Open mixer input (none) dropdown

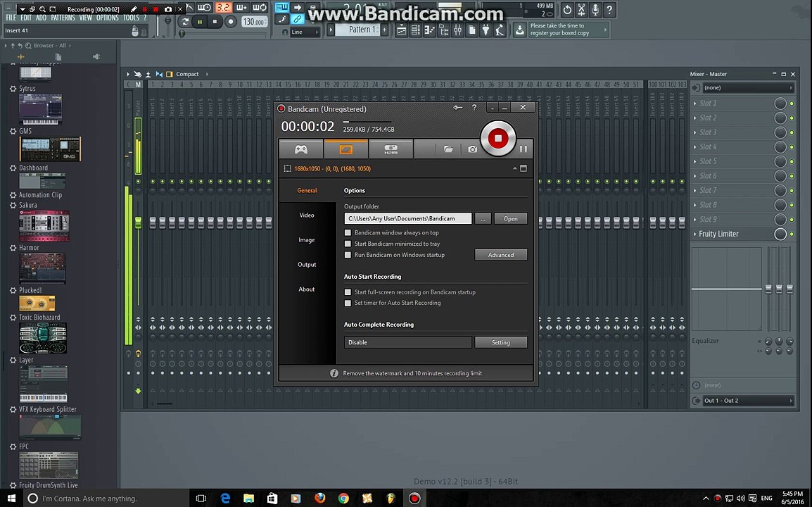click(748, 87)
